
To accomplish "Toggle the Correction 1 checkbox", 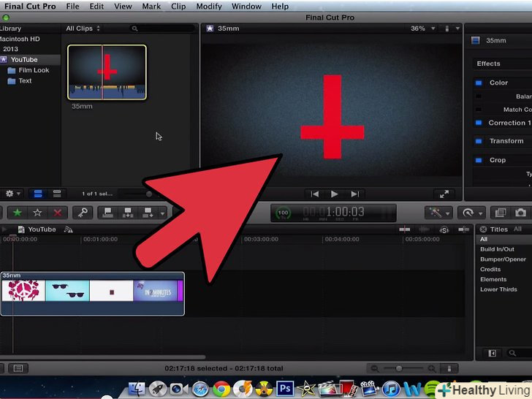I will coord(479,123).
